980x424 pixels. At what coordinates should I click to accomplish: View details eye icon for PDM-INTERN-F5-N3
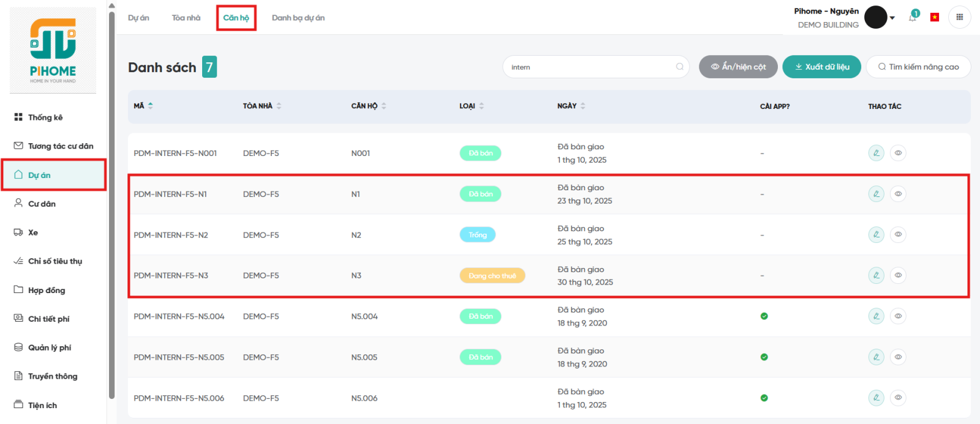point(898,275)
